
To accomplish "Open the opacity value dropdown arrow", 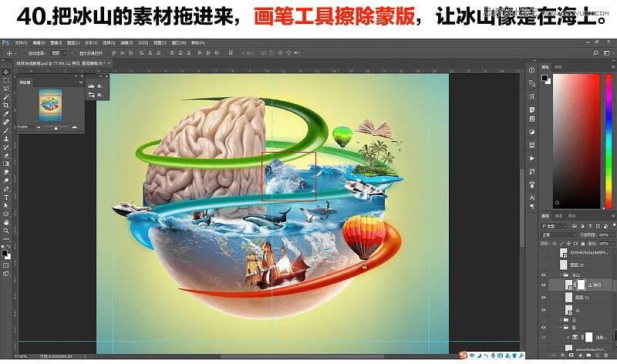I will point(612,235).
